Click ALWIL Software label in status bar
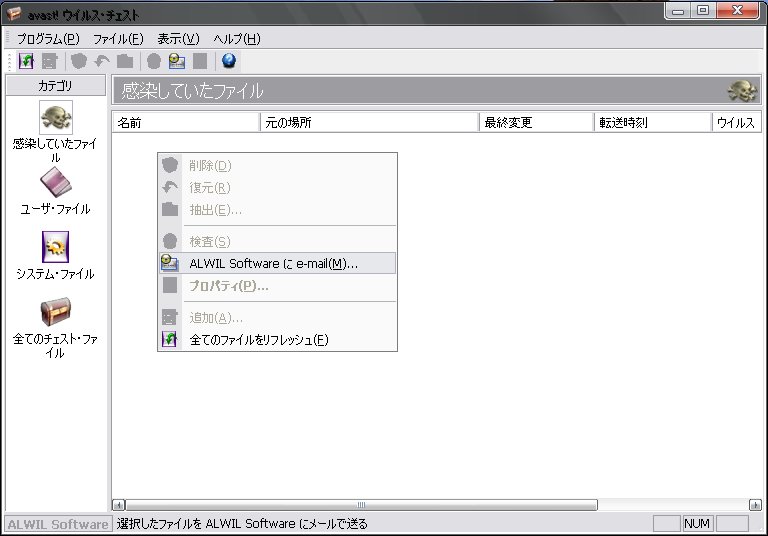Screen dimensions: 768x536 click(x=58, y=524)
